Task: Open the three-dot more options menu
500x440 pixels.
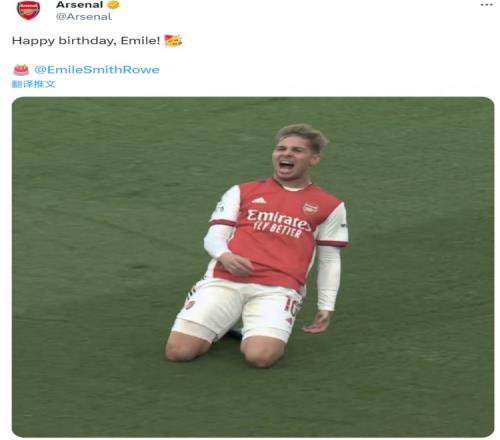Action: (x=487, y=5)
